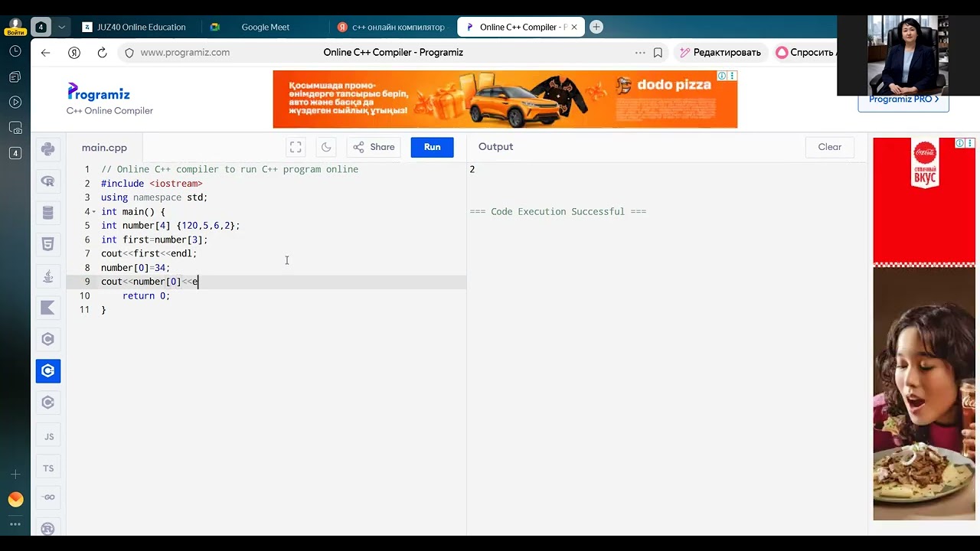
Task: Open the SQL database editor icon
Action: click(x=47, y=213)
